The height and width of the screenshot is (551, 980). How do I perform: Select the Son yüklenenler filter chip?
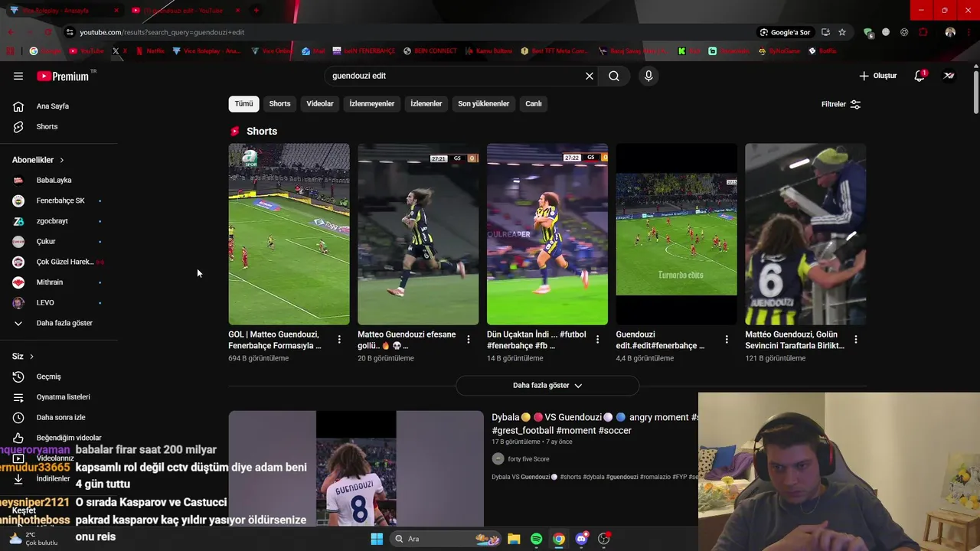click(484, 104)
